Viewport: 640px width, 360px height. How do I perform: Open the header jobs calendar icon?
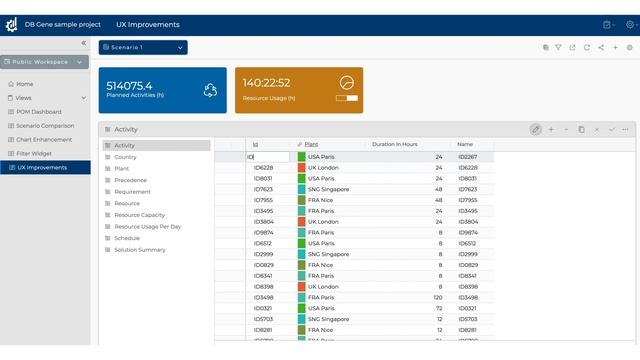pyautogui.click(x=607, y=25)
